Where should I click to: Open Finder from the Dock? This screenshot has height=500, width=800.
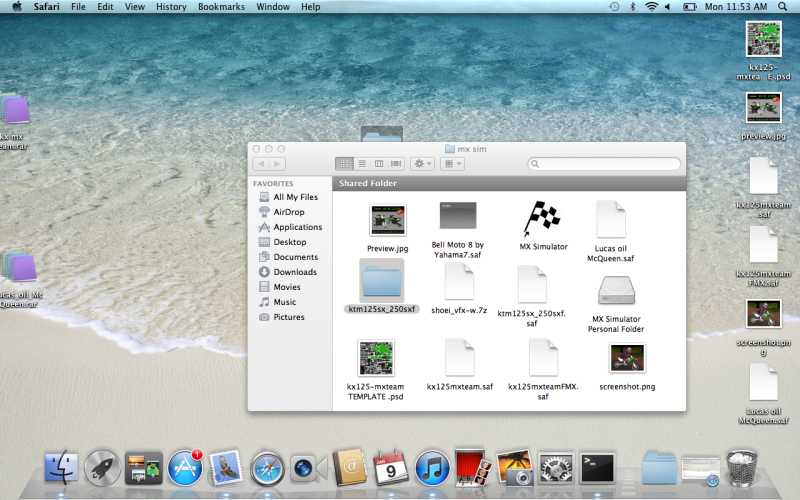click(x=61, y=467)
